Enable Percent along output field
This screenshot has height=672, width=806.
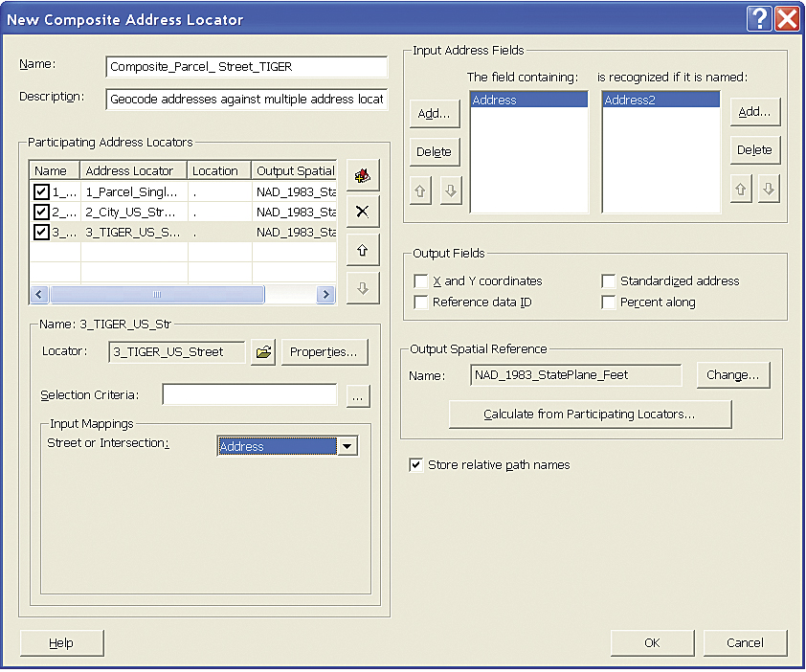click(609, 302)
